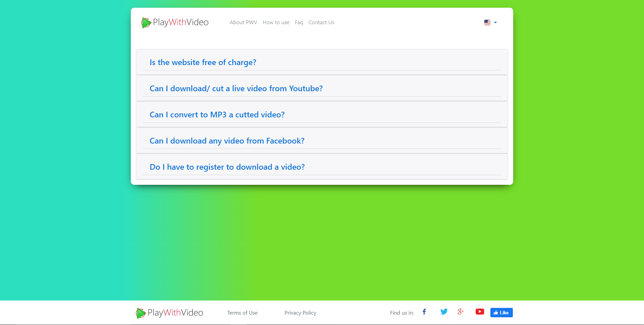Go to the How to use page
Viewport: 644px width, 325px height.
point(276,22)
